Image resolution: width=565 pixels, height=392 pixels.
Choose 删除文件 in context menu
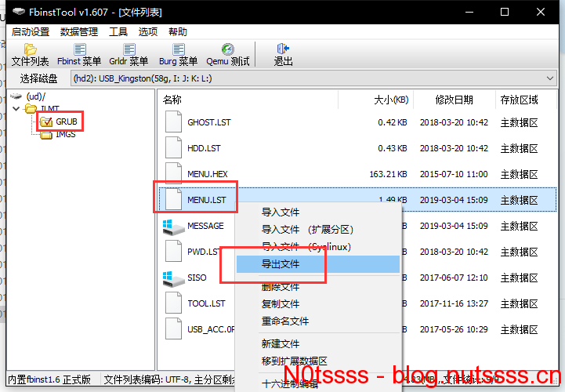pos(318,287)
